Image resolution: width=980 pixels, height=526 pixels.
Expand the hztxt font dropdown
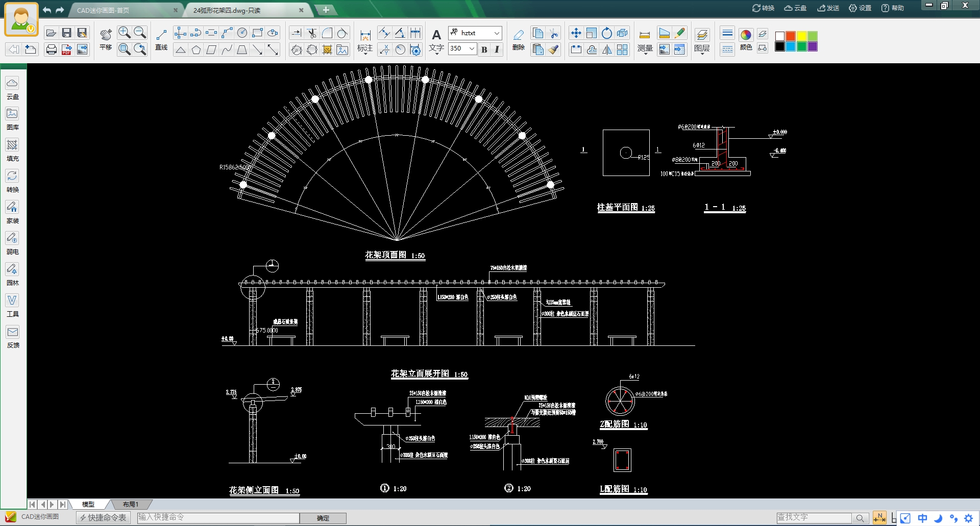[x=497, y=33]
